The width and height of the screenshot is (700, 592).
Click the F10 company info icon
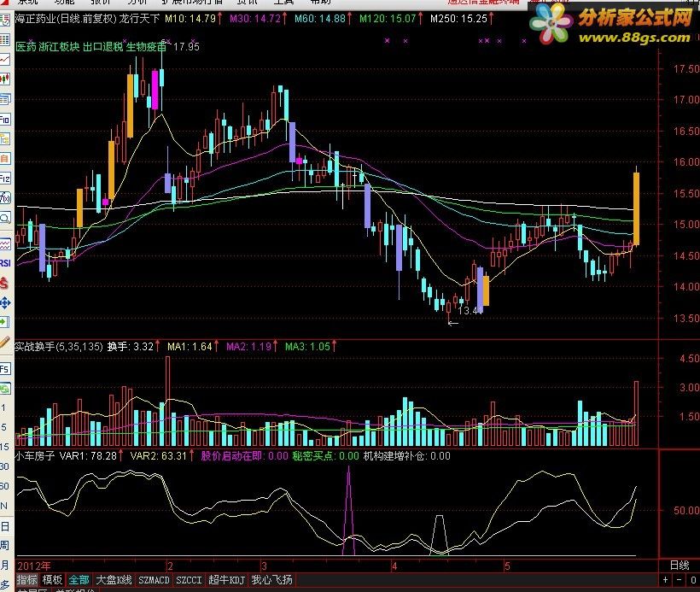pyautogui.click(x=4, y=120)
